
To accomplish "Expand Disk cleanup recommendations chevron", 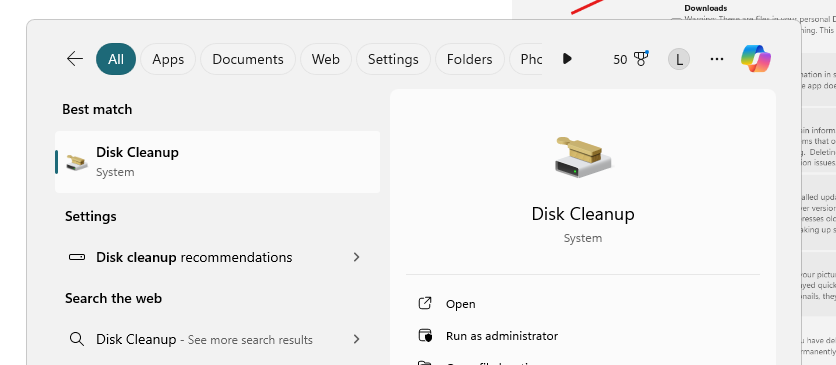I will tap(357, 257).
